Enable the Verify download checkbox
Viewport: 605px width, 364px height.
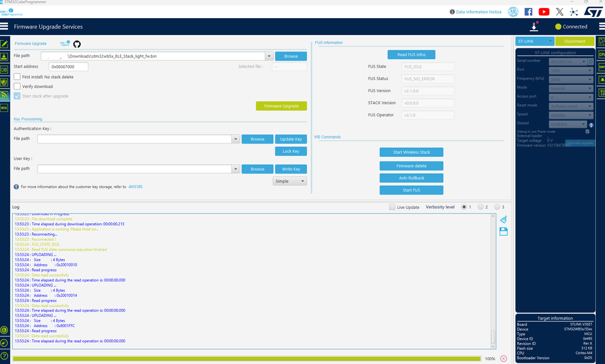point(17,87)
